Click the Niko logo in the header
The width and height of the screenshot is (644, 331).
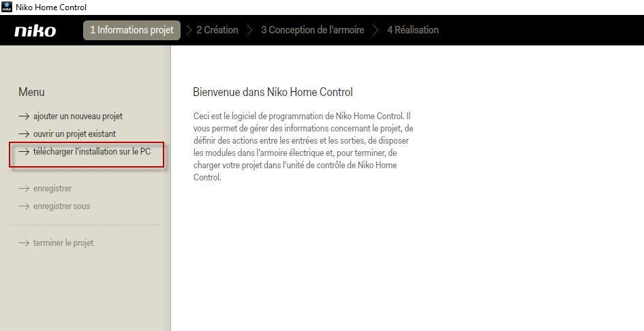pyautogui.click(x=35, y=31)
